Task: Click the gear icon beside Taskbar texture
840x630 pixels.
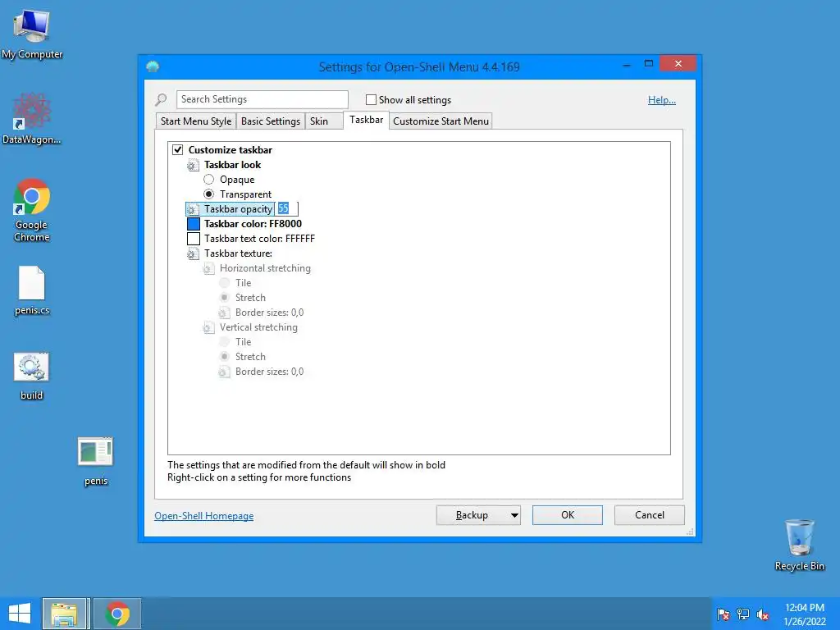Action: 192,254
